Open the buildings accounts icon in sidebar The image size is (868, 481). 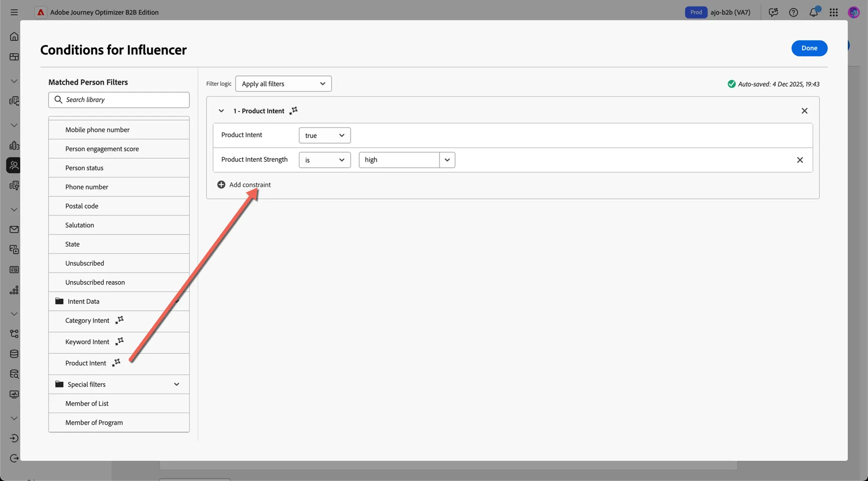[x=14, y=146]
